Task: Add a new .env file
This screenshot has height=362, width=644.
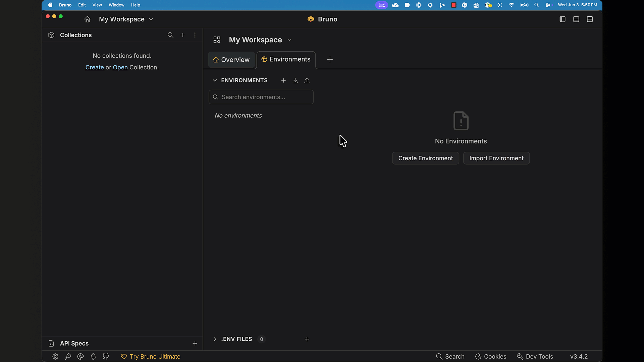Action: click(307, 339)
